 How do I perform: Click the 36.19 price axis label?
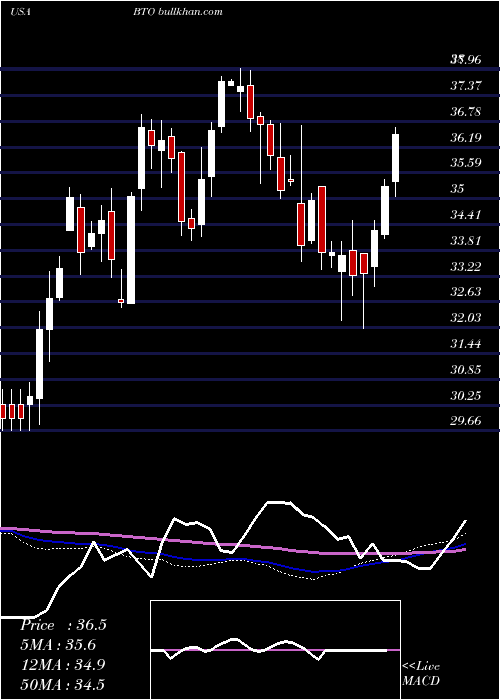coord(466,138)
